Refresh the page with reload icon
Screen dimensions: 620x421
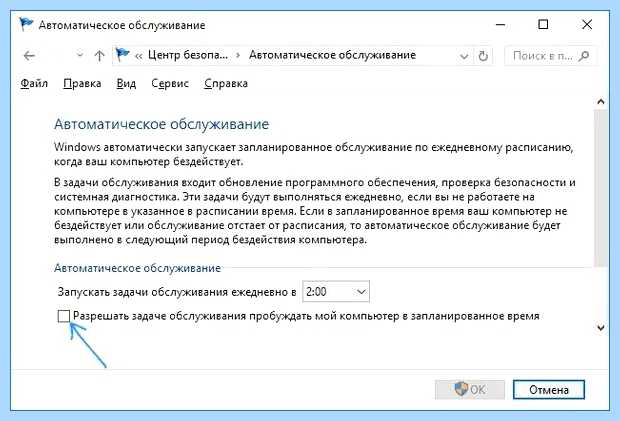483,56
